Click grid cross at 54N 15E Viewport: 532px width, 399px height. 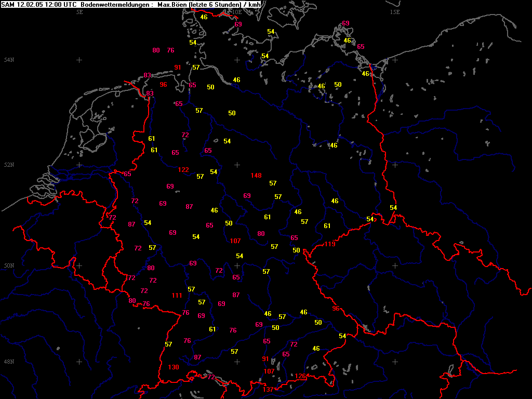(394, 60)
